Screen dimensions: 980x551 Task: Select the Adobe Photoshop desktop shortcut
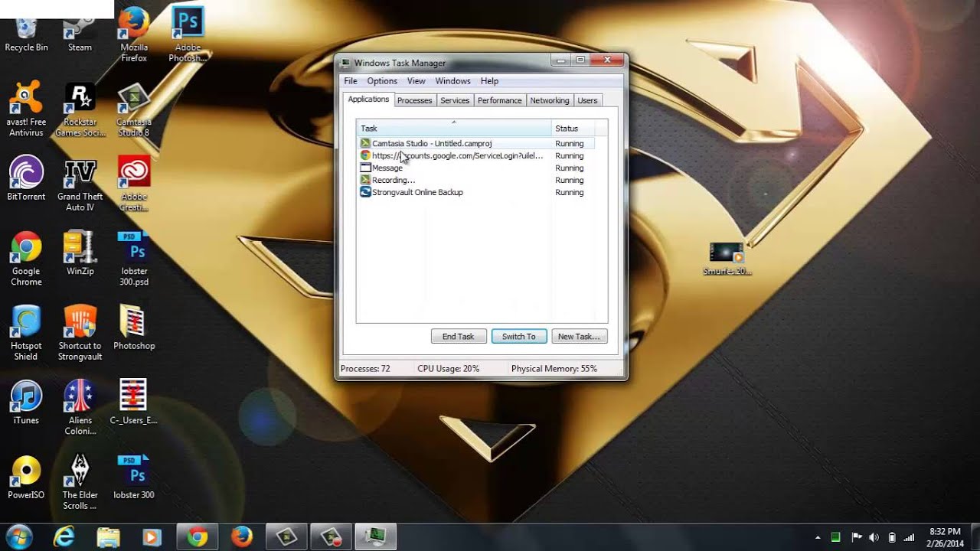pyautogui.click(x=188, y=34)
